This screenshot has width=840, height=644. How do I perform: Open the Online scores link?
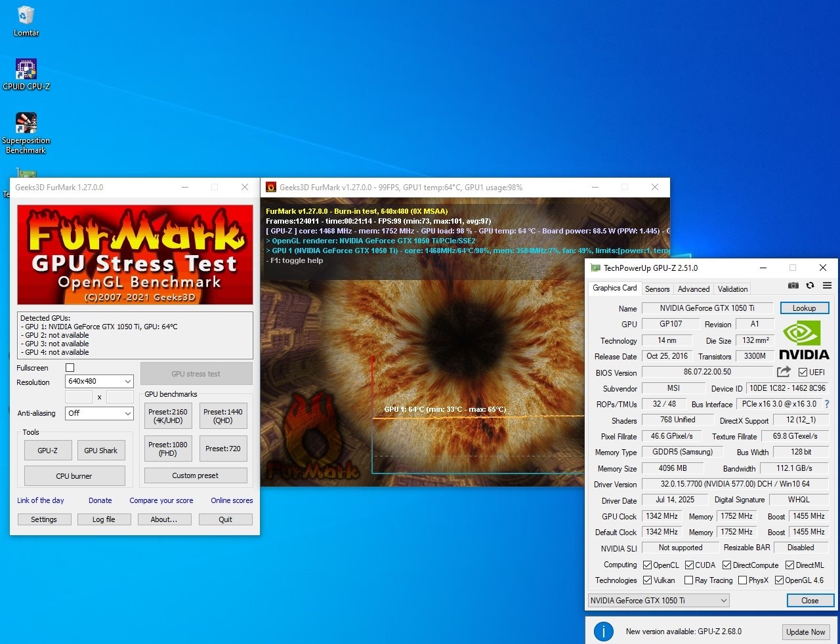click(x=232, y=500)
